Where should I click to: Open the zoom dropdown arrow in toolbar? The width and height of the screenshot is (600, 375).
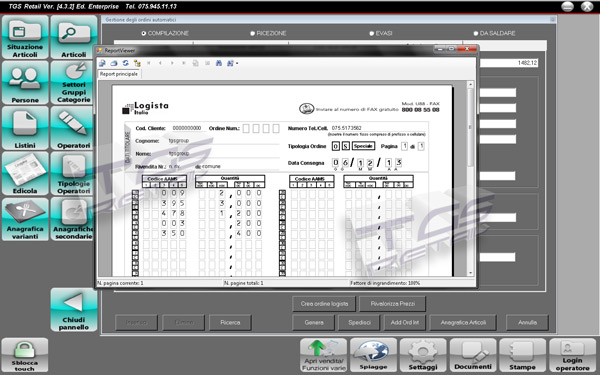click(237, 64)
